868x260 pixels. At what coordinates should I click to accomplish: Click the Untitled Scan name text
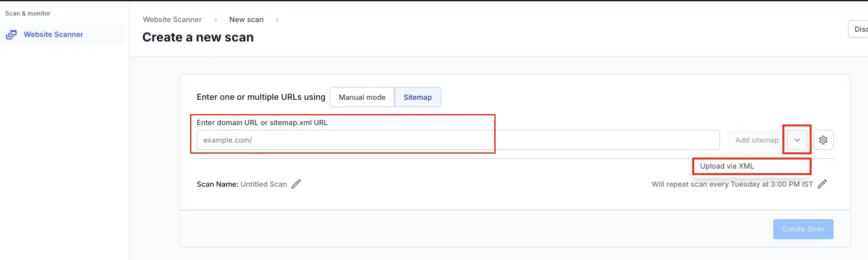click(263, 184)
